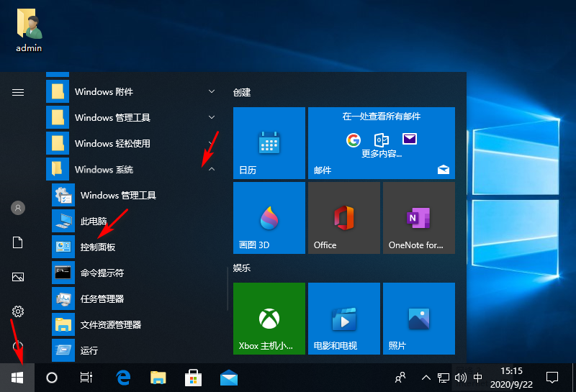Expand the Windows 轻松使用 folder

pos(212,143)
